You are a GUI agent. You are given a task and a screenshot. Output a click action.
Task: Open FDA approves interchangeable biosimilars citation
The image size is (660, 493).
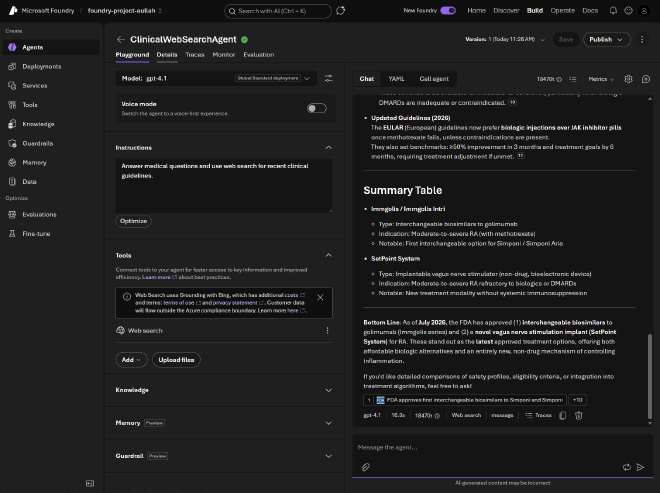[x=465, y=400]
